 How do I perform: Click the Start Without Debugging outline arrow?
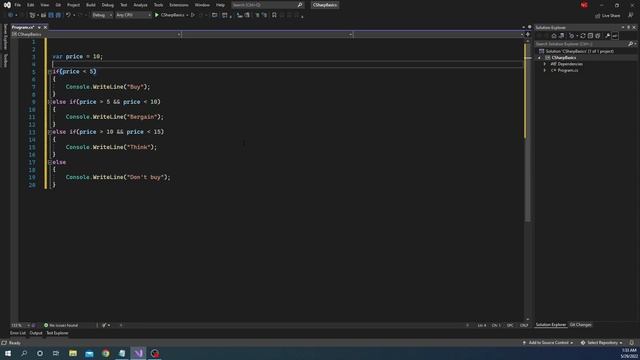click(193, 15)
